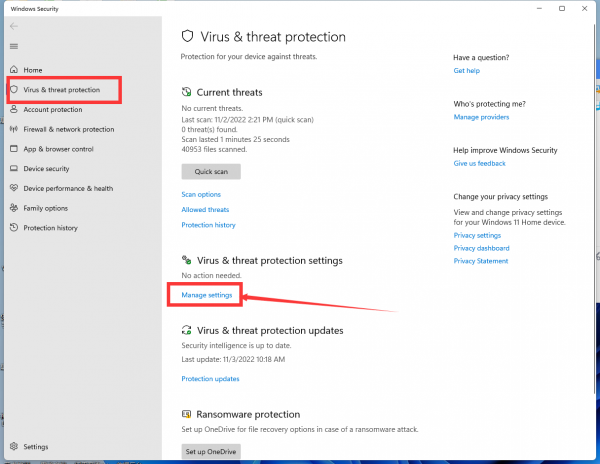Click the Family options people icon

tap(14, 208)
